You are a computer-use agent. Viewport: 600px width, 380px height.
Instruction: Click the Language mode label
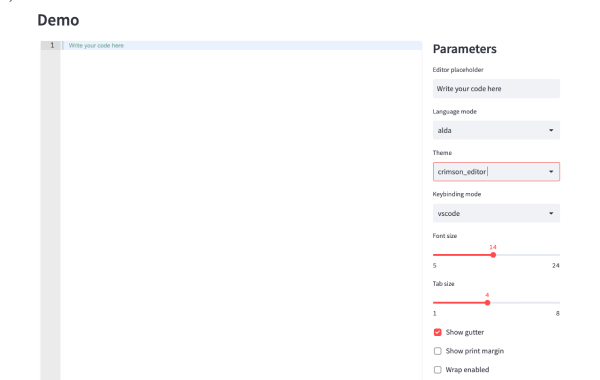pos(455,111)
